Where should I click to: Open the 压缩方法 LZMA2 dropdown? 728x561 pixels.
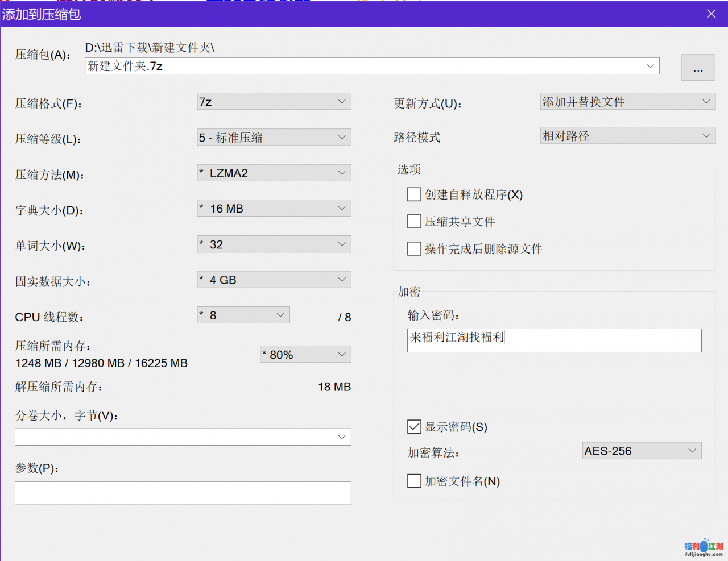click(x=274, y=173)
